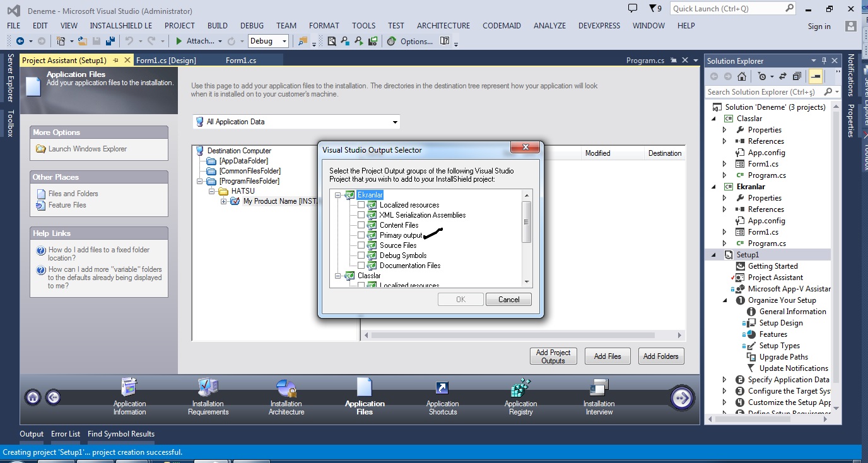Select General Information in Solution Explorer
The image size is (868, 463).
793,312
